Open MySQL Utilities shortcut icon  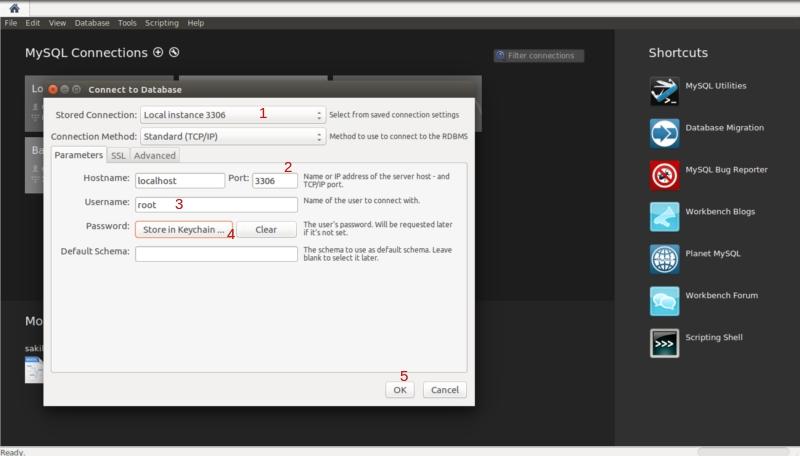(x=664, y=91)
